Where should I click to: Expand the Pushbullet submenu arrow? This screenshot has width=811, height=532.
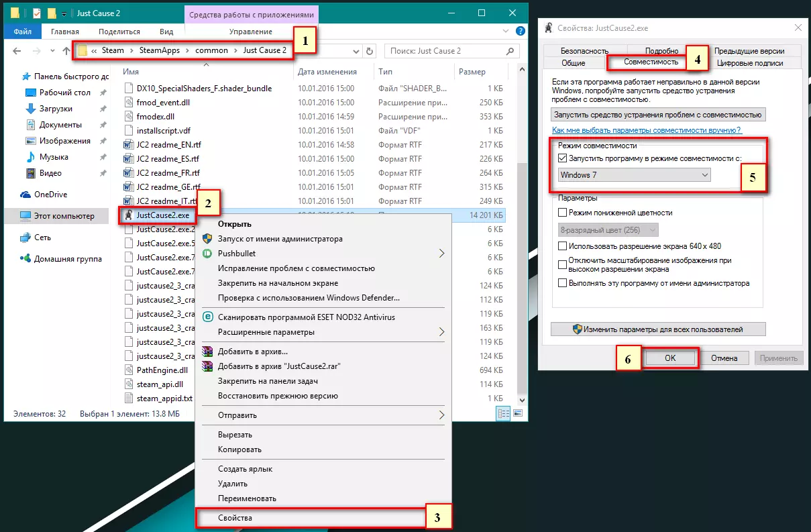[x=441, y=254]
